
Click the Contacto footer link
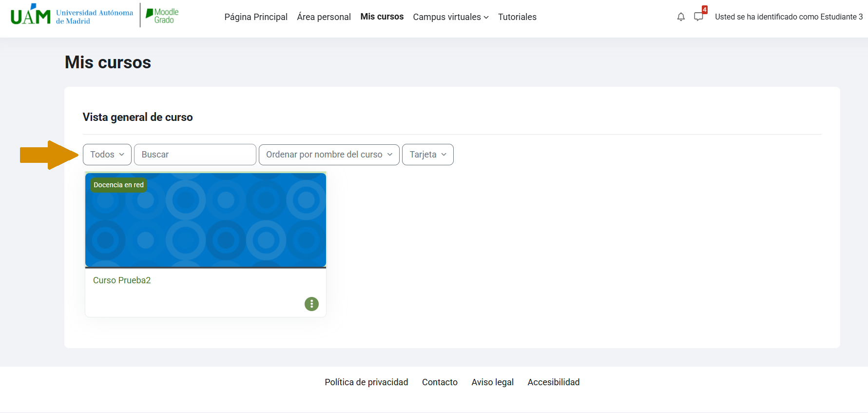(440, 382)
